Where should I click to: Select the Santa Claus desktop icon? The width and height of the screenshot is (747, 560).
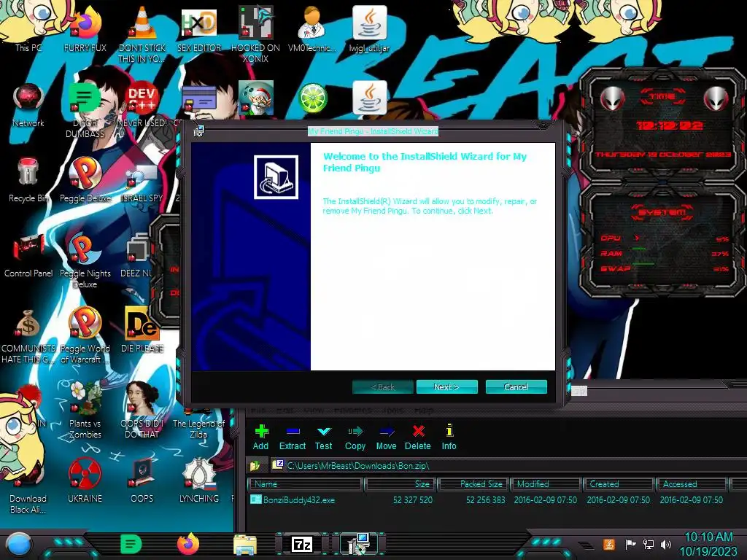pyautogui.click(x=256, y=98)
